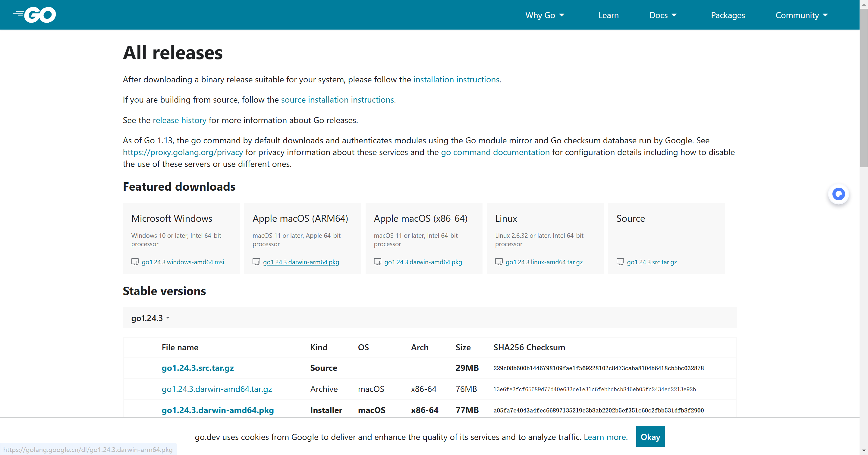The image size is (868, 455).
Task: Open the installation instructions link
Action: point(456,80)
